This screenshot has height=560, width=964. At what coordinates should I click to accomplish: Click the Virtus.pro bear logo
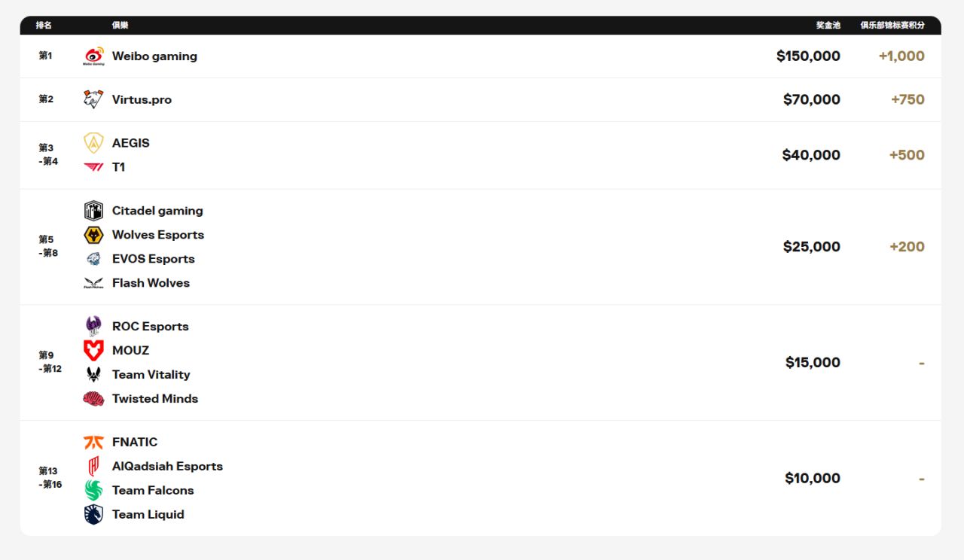click(93, 99)
